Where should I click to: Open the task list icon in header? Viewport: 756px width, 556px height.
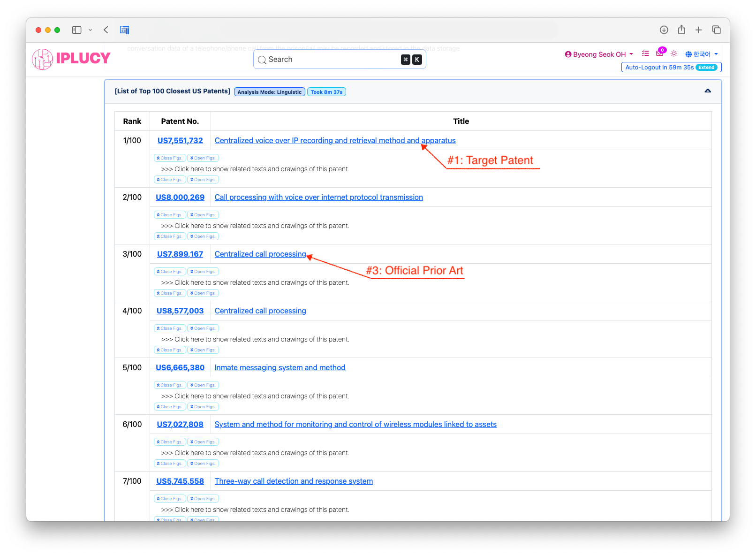645,54
